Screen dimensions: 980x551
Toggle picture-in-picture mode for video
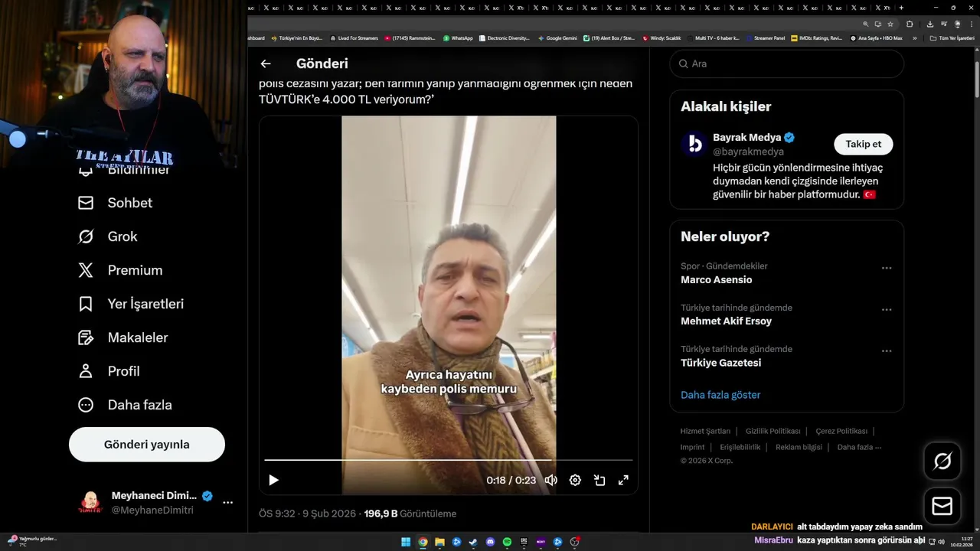click(599, 480)
